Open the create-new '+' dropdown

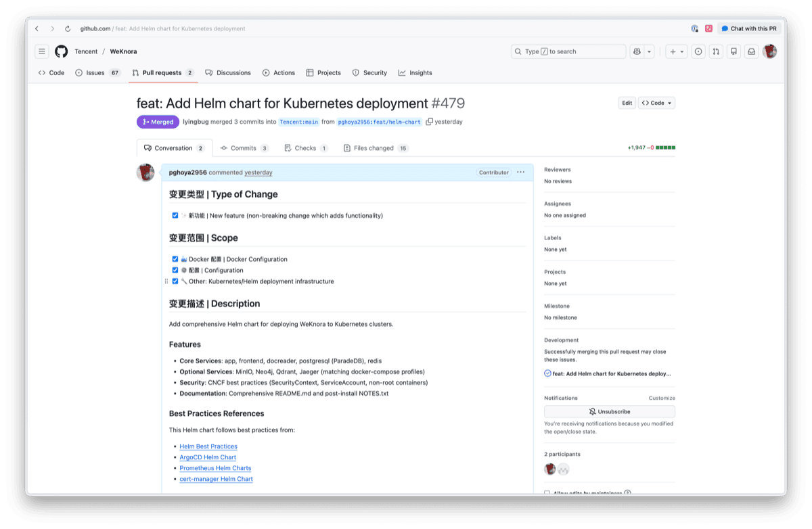[x=677, y=51]
